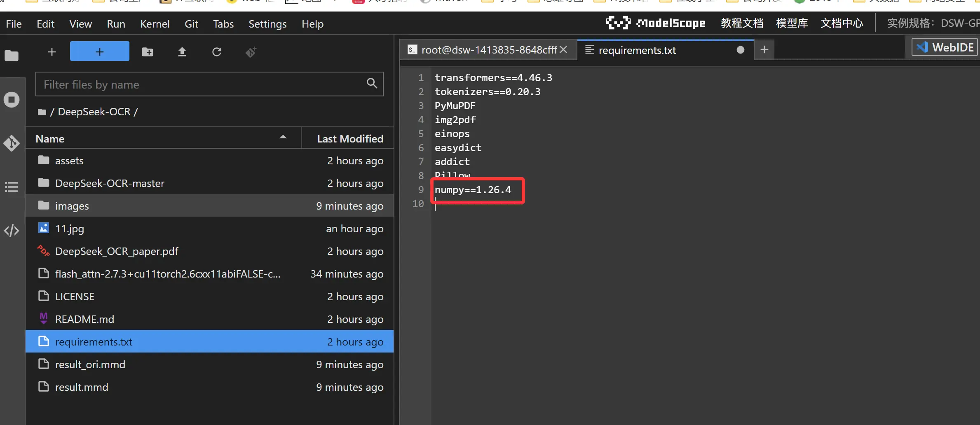The image size is (980, 425).
Task: Click the PyMuPDF line
Action: coord(455,106)
